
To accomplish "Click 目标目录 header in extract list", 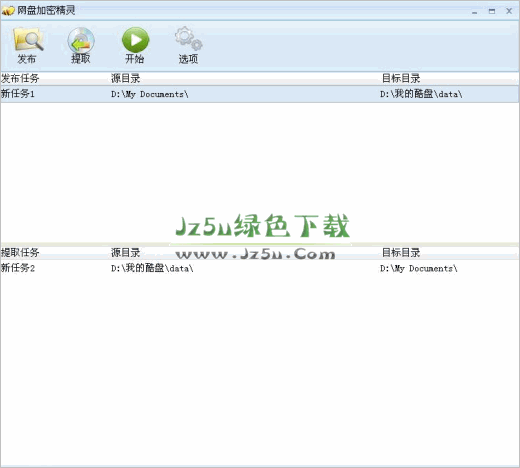I will click(x=401, y=253).
